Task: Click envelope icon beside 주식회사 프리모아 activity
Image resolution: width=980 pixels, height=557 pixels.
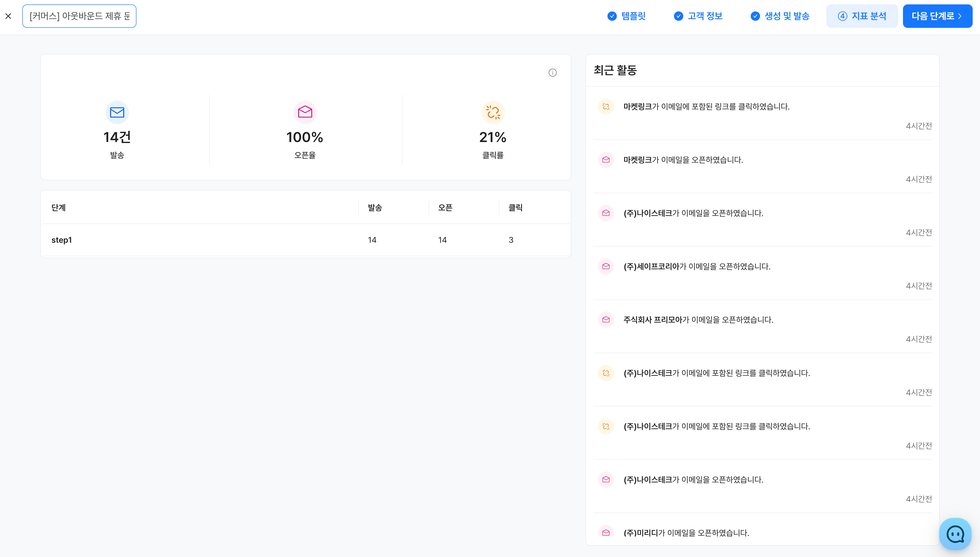Action: coord(606,319)
